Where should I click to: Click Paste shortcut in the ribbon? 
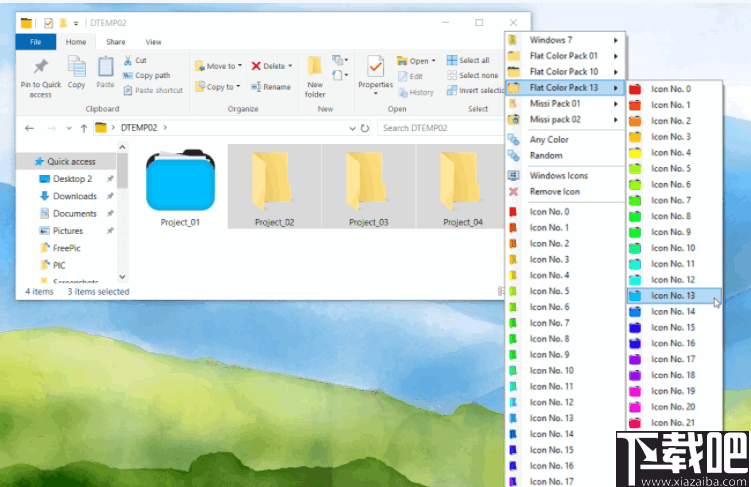click(153, 90)
